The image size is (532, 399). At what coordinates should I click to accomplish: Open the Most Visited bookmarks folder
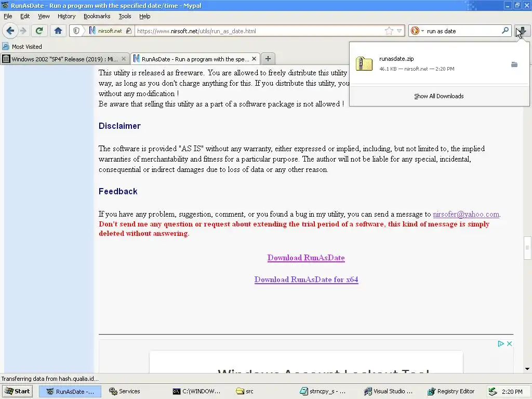click(x=22, y=46)
